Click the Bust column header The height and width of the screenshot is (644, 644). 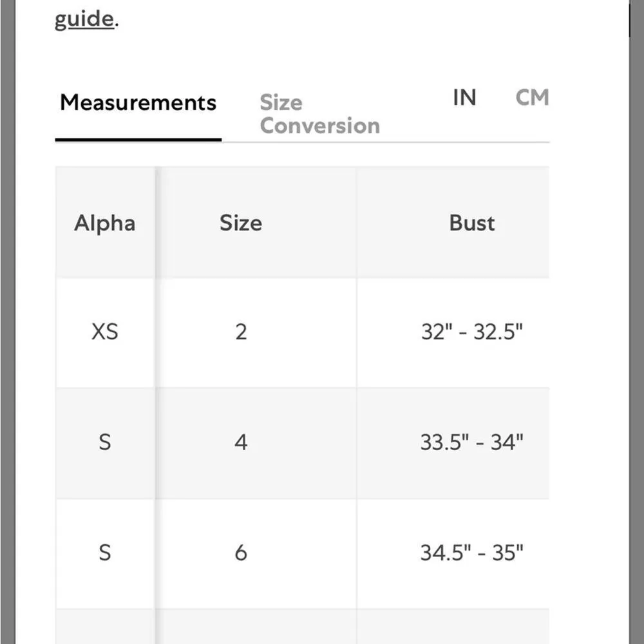(x=472, y=223)
